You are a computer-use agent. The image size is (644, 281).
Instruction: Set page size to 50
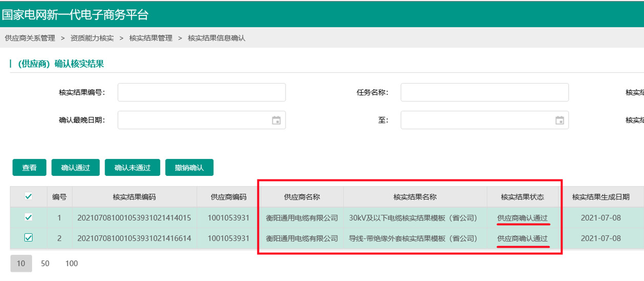tap(45, 264)
